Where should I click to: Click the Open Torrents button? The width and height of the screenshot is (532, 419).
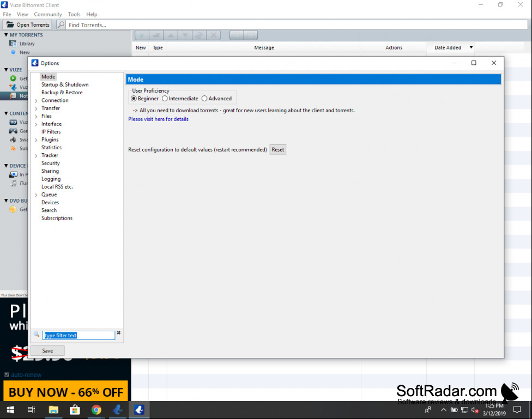pos(27,25)
